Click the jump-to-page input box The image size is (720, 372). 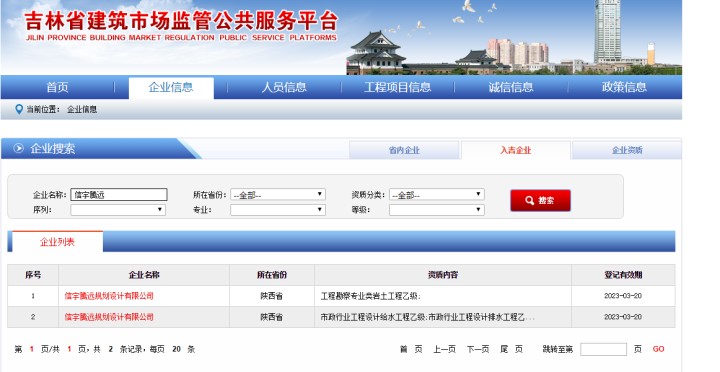(603, 349)
